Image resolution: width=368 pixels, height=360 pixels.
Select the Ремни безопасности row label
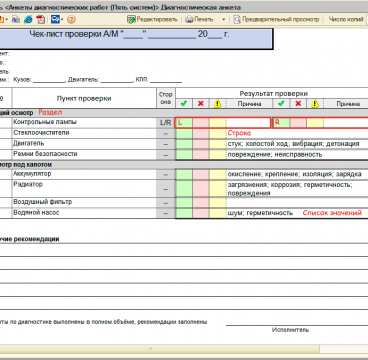45,154
